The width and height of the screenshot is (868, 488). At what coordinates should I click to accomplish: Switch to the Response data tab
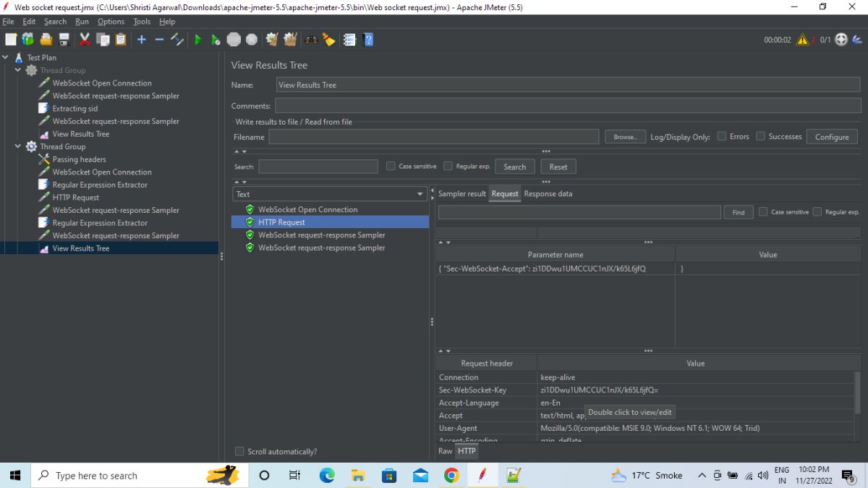click(548, 193)
